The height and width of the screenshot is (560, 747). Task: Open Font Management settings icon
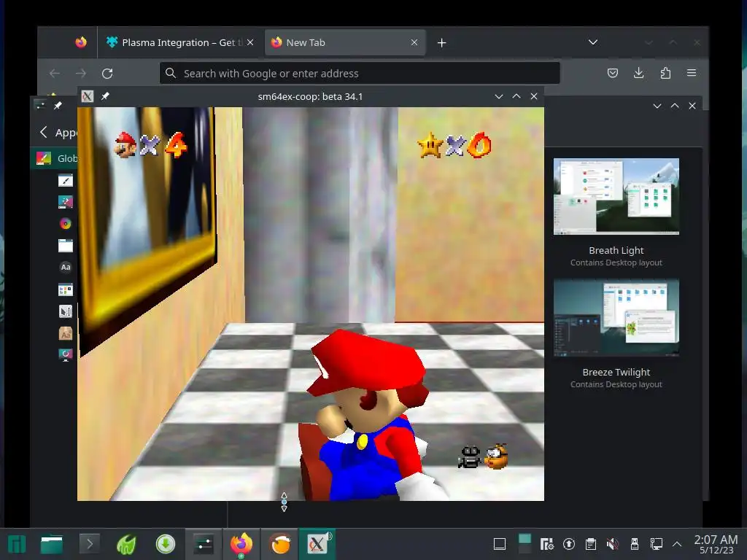(65, 332)
